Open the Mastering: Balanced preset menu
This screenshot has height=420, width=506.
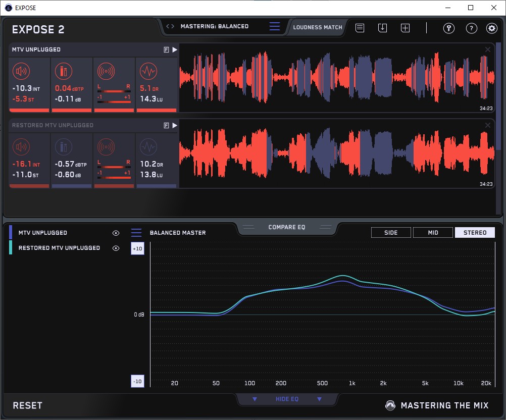[274, 27]
